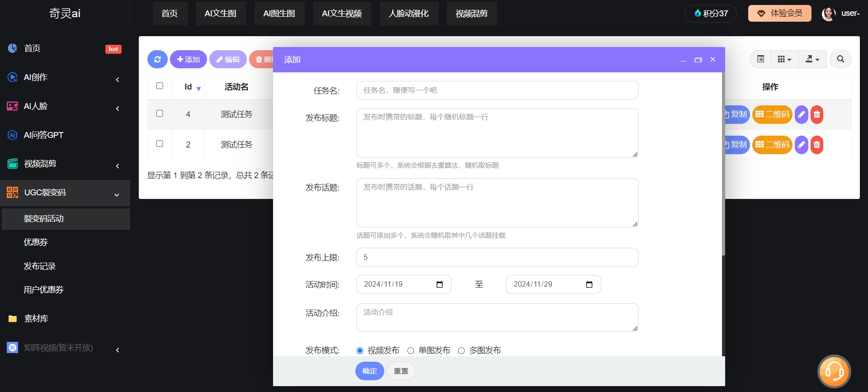
Task: Select the 单图发布 radio option
Action: coord(410,350)
